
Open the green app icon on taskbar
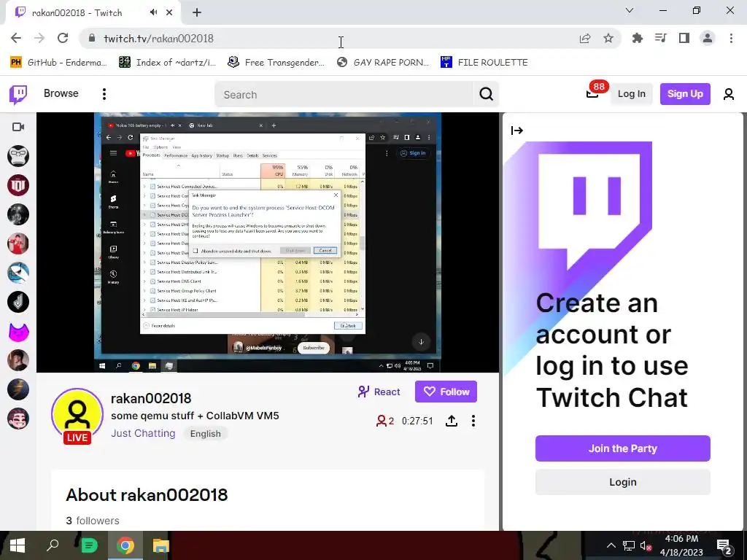tap(89, 545)
